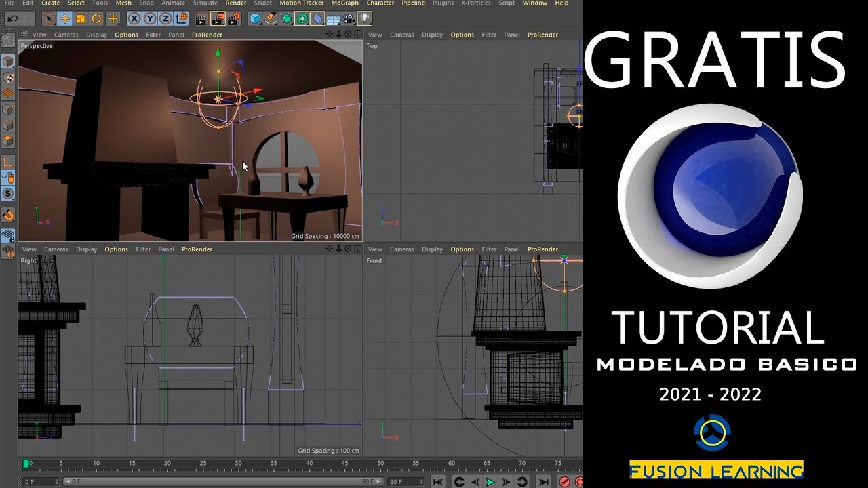Viewport: 868px width, 488px height.
Task: Open the Mesh menu
Action: coord(123,3)
